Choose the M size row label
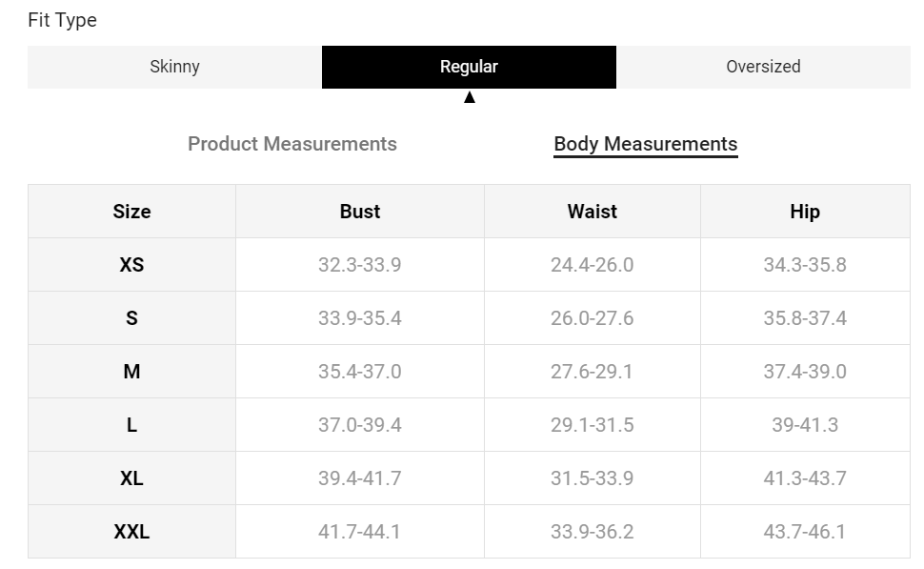Screen dimensions: 924x569 pos(131,372)
